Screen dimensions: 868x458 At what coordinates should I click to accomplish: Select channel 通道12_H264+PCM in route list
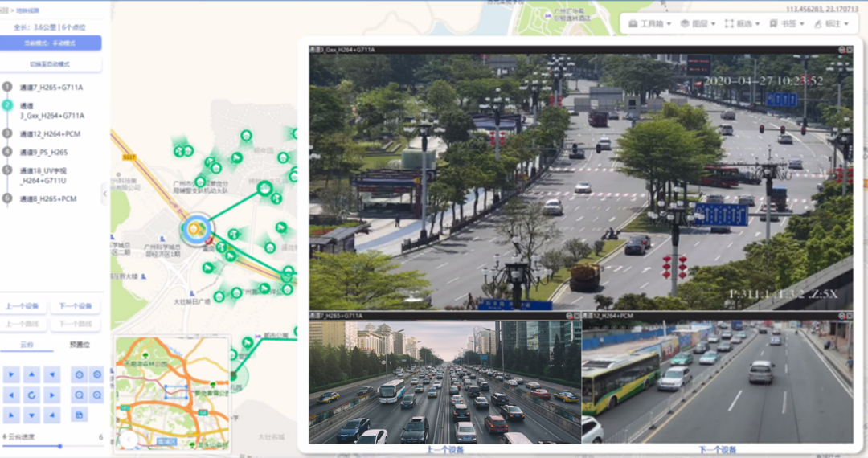click(x=50, y=134)
